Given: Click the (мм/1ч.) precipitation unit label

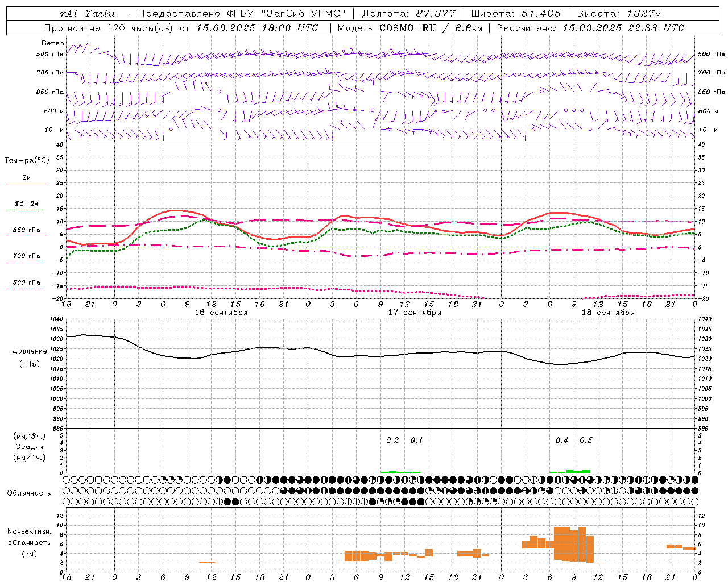Looking at the screenshot, I should [x=30, y=458].
